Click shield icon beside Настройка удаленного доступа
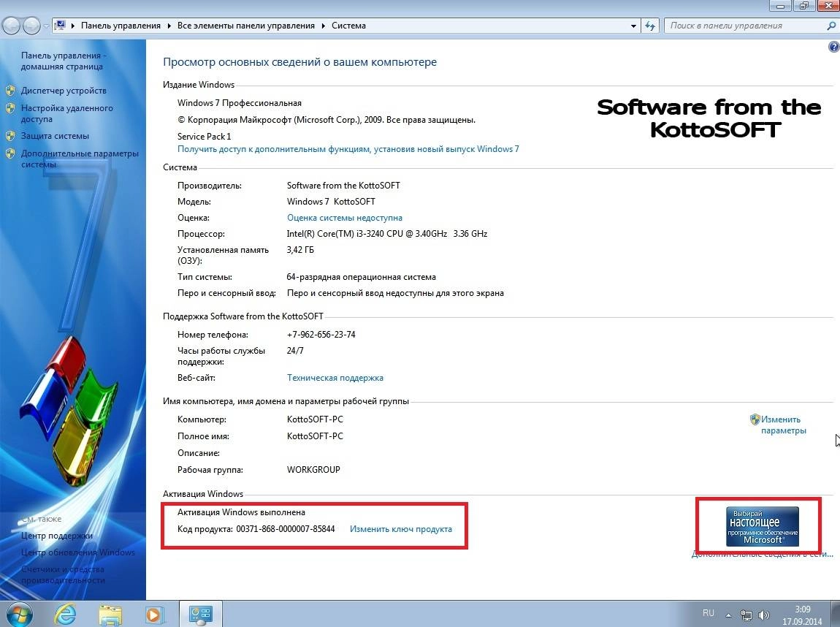The width and height of the screenshot is (840, 627). tap(10, 108)
